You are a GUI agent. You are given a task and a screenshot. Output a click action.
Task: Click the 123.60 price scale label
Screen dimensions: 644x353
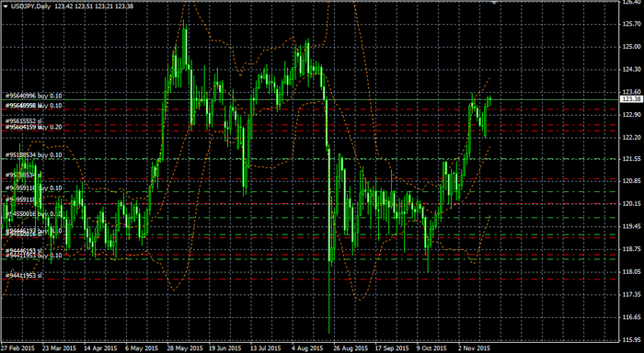coord(632,92)
